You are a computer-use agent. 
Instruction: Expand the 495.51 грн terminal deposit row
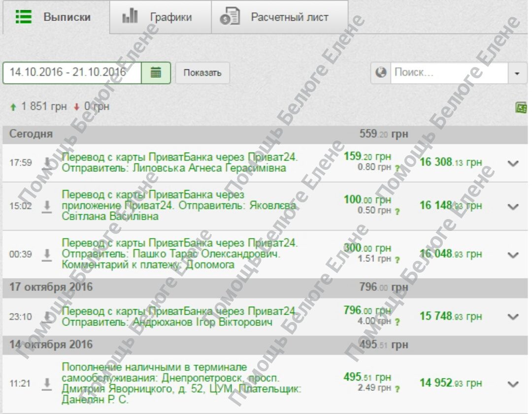[x=513, y=384]
